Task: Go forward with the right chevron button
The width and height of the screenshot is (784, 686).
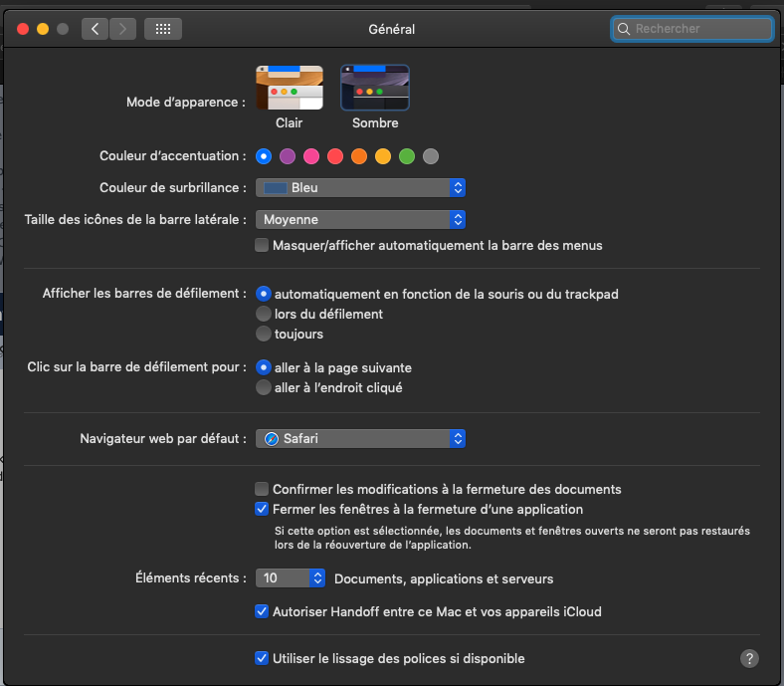Action: click(x=122, y=29)
